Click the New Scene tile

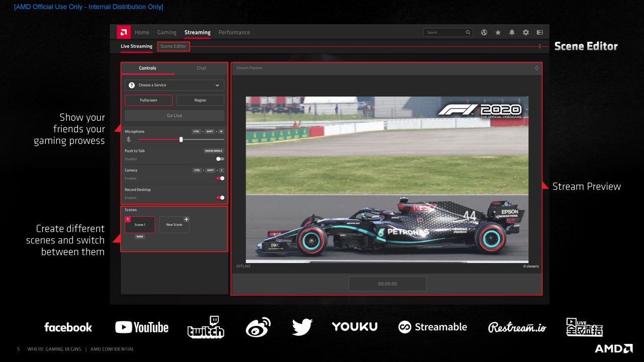point(174,225)
